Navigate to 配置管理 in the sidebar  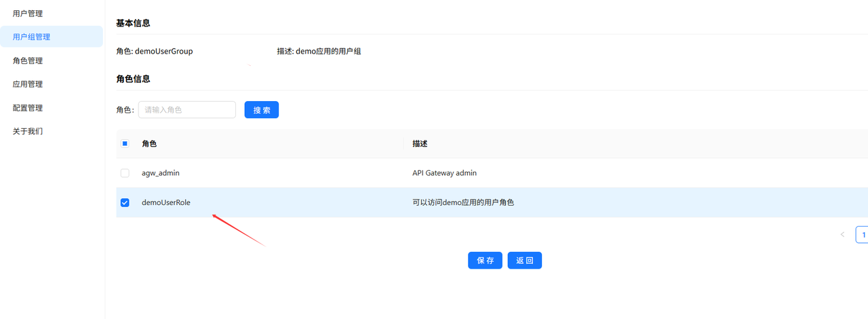click(x=28, y=108)
